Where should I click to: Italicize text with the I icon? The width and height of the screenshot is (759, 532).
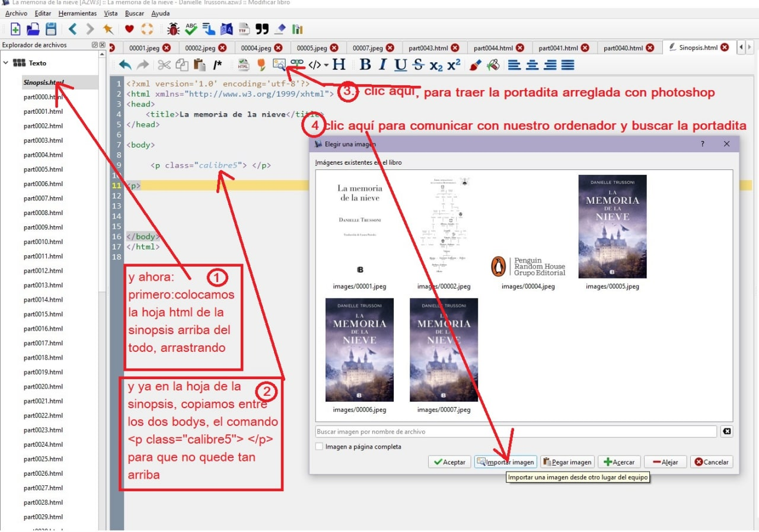382,65
